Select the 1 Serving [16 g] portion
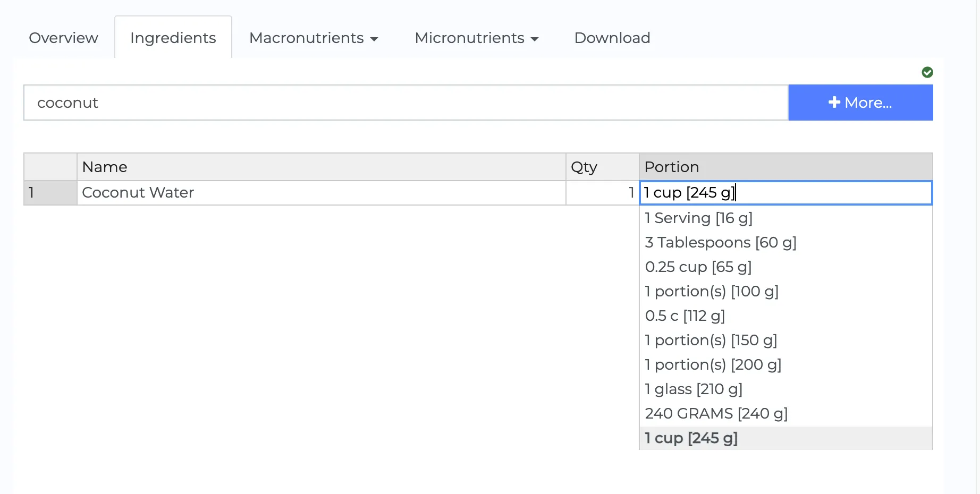 click(698, 218)
